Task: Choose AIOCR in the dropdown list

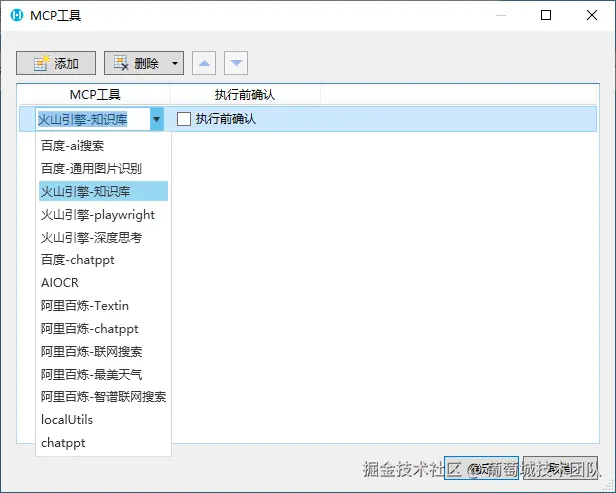Action: 103,282
